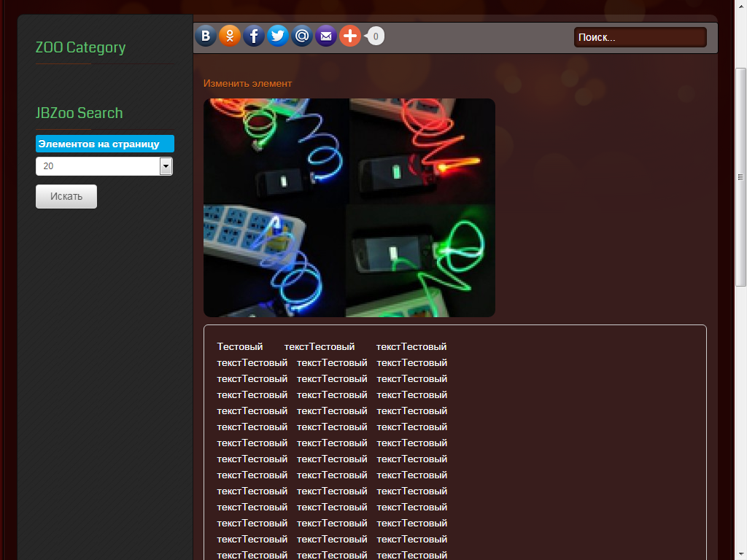747x560 pixels.
Task: Click the Mail.ru @ share icon
Action: click(x=302, y=36)
